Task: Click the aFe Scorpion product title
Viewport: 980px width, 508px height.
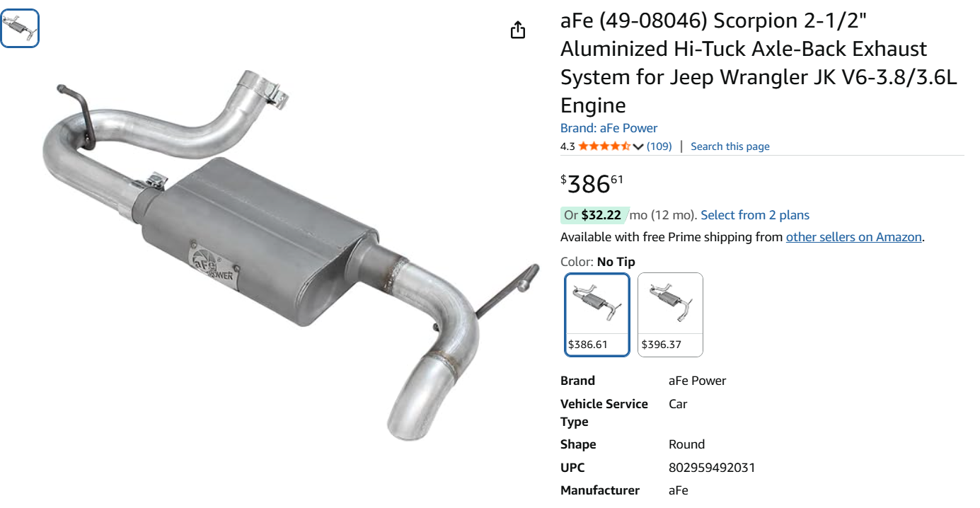Action: point(759,63)
